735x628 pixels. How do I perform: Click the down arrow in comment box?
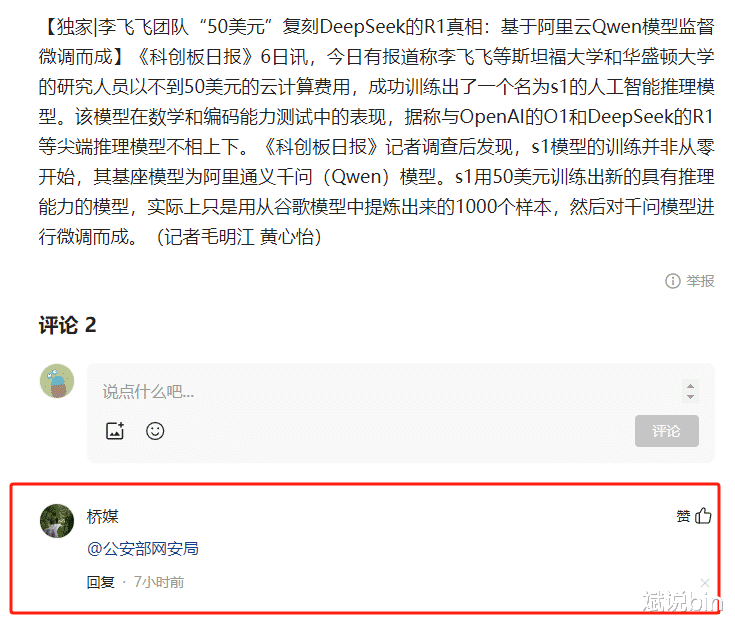(690, 396)
